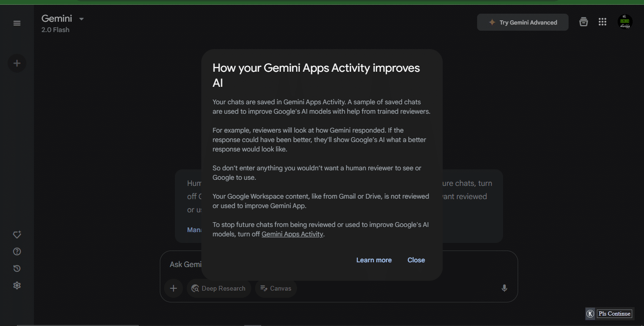The height and width of the screenshot is (326, 644).
Task: Select the Canvas chip
Action: [276, 288]
